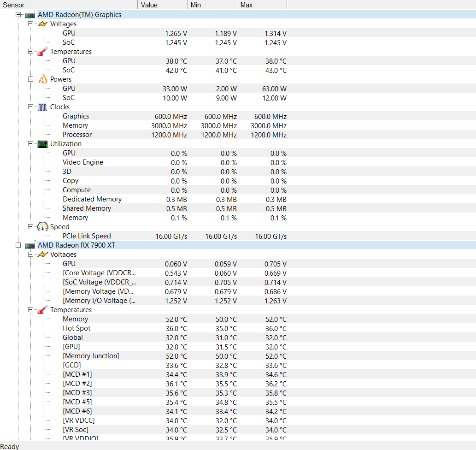Collapse the Temperatures section of RX 7900 XT

[x=30, y=309]
